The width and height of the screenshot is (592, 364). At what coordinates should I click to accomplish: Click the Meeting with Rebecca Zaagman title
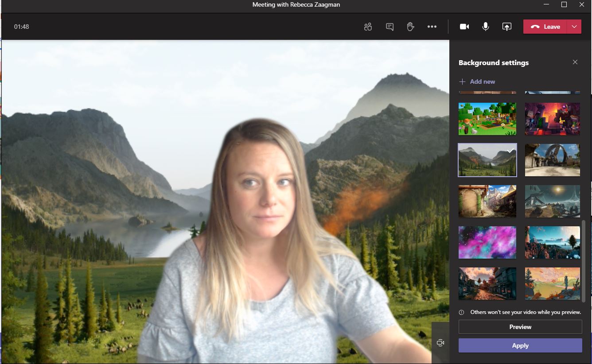(x=296, y=4)
